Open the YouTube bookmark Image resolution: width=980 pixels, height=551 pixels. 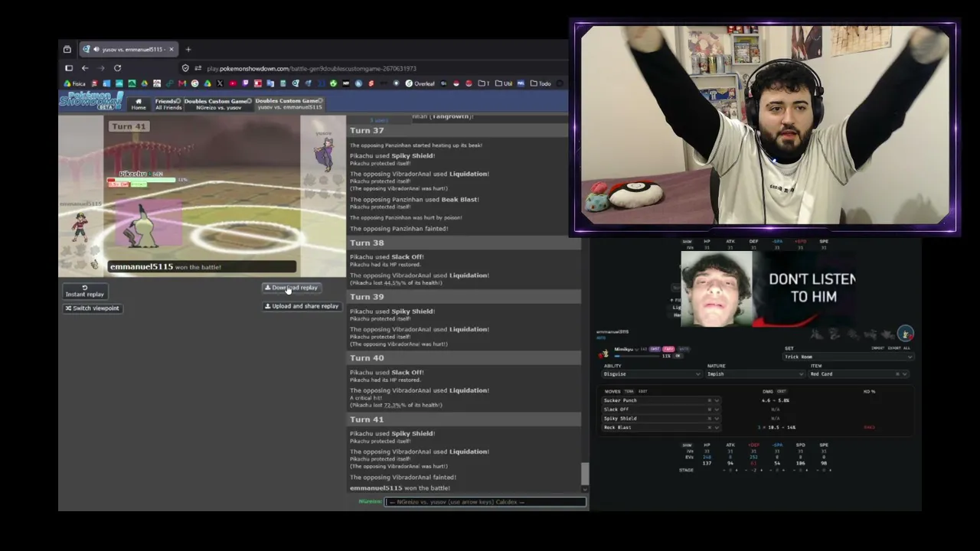[x=233, y=83]
